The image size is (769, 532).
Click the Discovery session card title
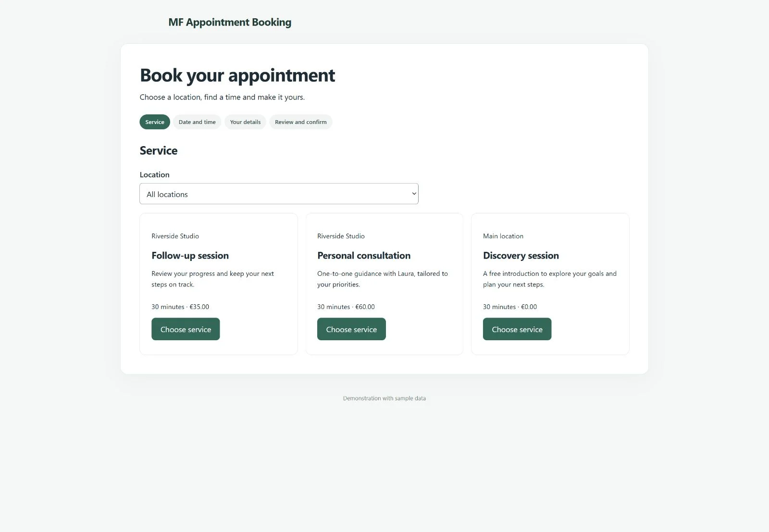(521, 256)
